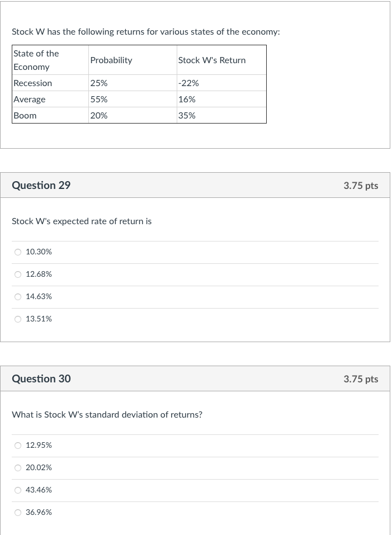This screenshot has height=535, width=392.
Task: Pick the 43.46% answer choice
Action: [18, 490]
